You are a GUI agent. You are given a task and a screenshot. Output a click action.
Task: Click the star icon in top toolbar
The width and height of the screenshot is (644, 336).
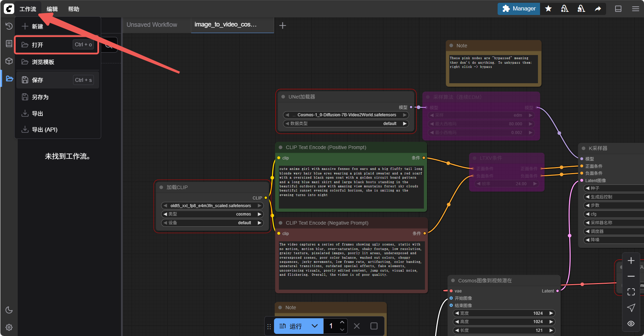(x=548, y=9)
